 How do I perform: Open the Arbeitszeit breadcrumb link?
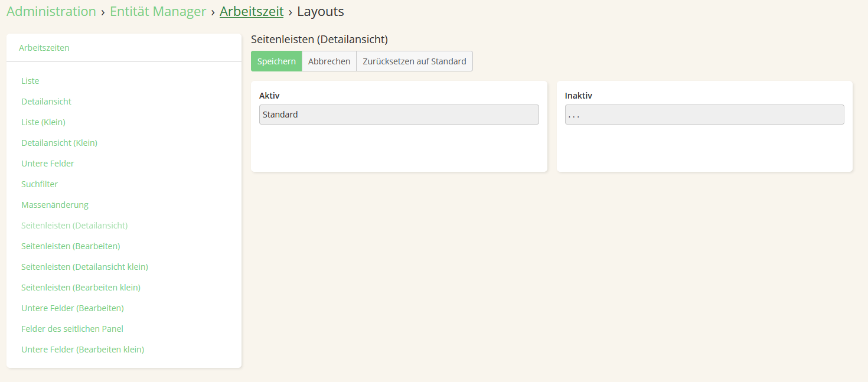pyautogui.click(x=252, y=11)
